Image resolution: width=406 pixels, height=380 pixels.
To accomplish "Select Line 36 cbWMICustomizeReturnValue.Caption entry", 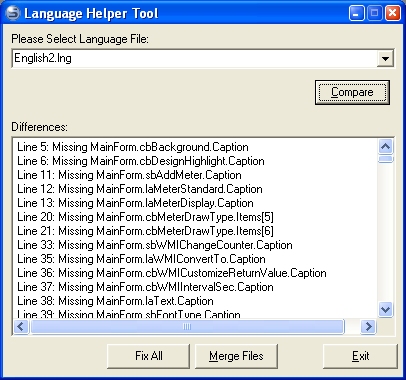I will pyautogui.click(x=172, y=273).
